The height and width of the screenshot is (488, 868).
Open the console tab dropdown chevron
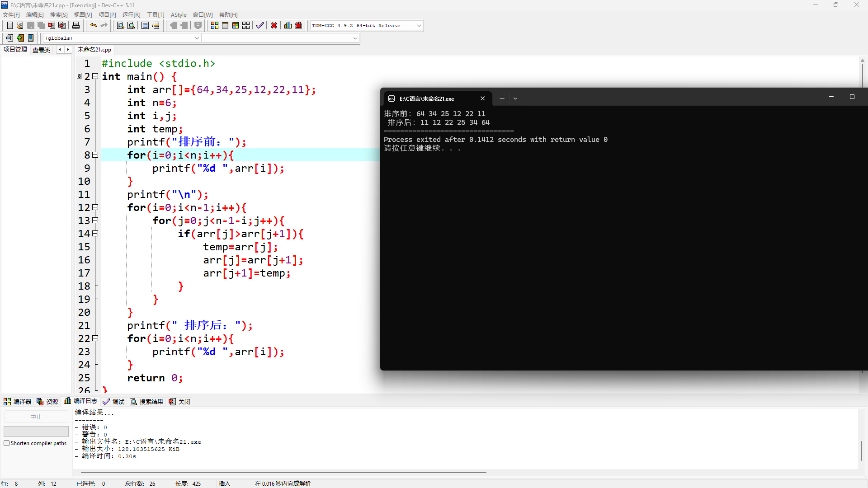[515, 99]
